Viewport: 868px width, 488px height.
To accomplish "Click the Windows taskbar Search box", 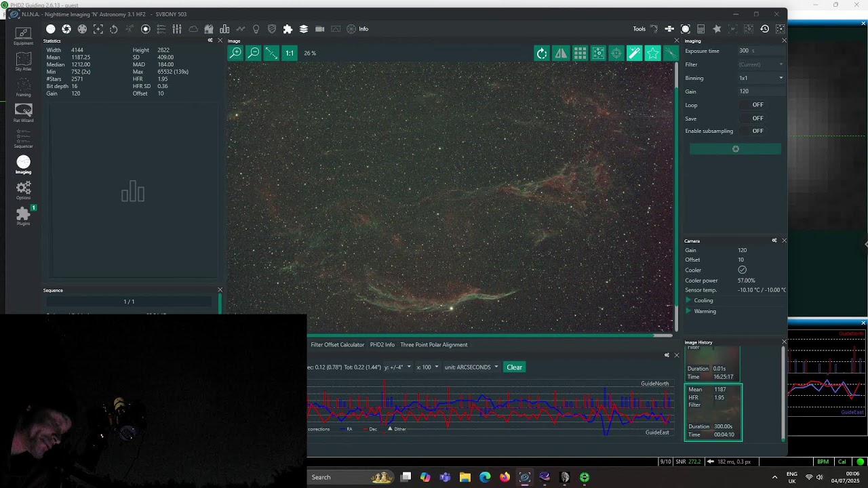I will 351,477.
